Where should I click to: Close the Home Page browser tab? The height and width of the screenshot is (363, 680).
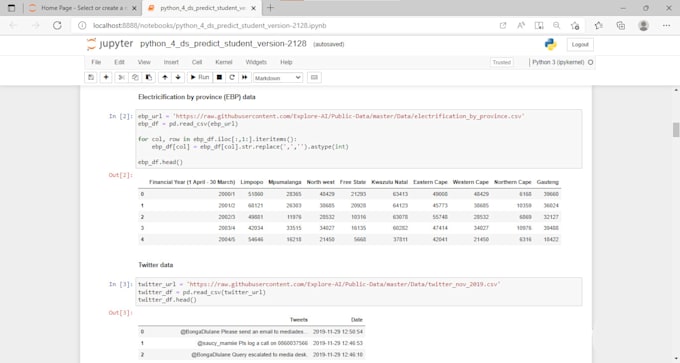coord(134,8)
